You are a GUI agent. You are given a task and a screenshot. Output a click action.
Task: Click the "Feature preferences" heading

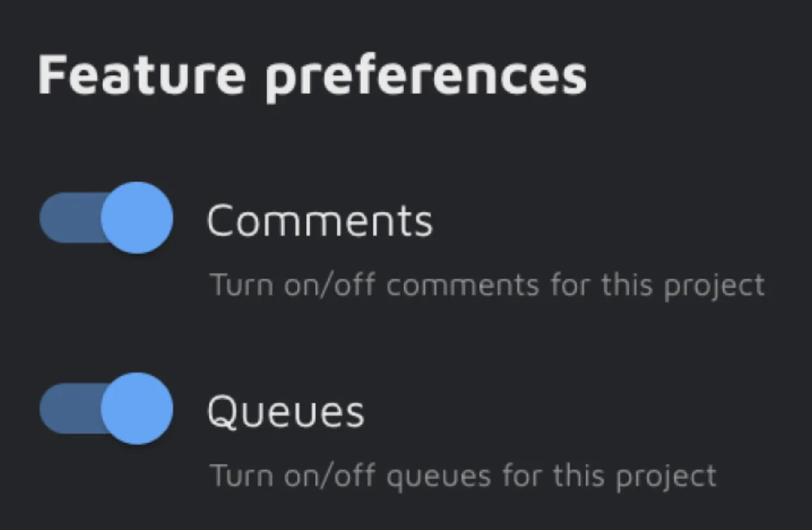312,76
